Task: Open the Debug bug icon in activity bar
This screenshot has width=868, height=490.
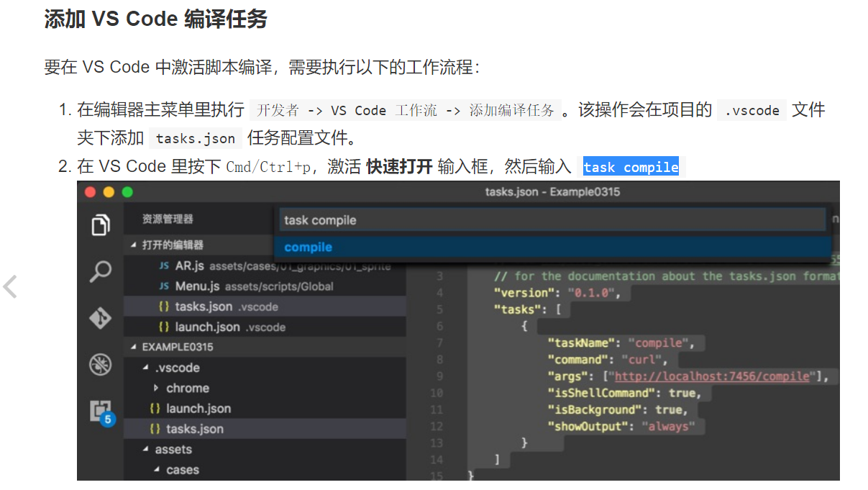Action: (101, 364)
